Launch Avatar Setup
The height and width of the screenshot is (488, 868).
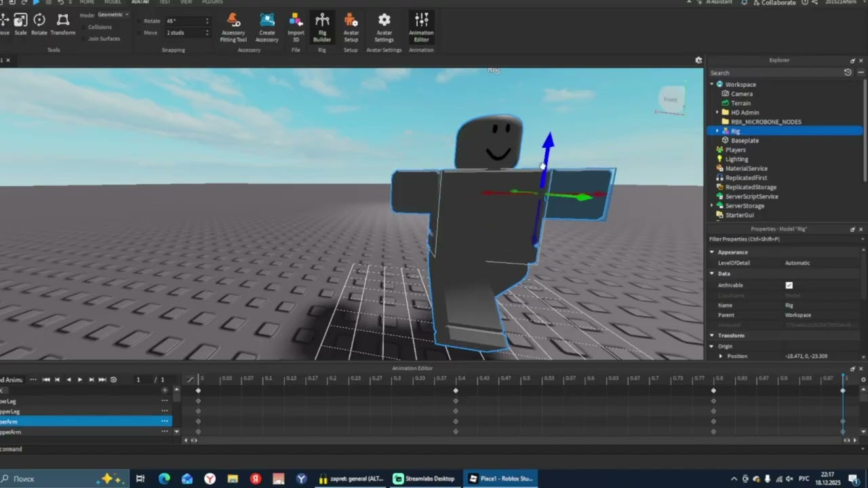[351, 27]
